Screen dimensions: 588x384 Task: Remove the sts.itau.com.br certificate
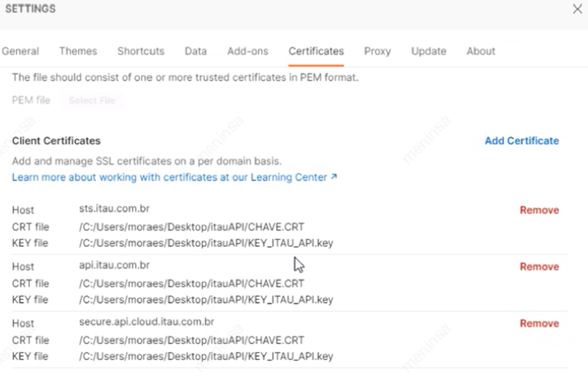tap(539, 210)
